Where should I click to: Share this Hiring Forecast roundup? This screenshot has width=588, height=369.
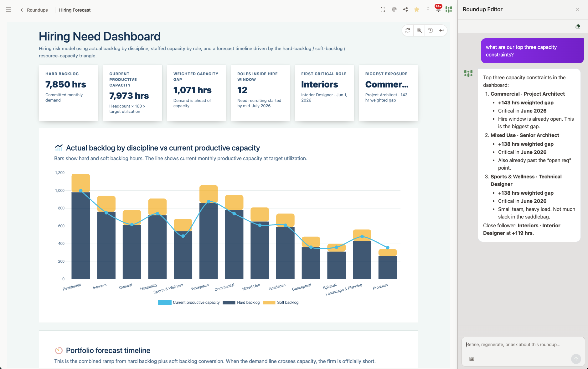point(405,9)
